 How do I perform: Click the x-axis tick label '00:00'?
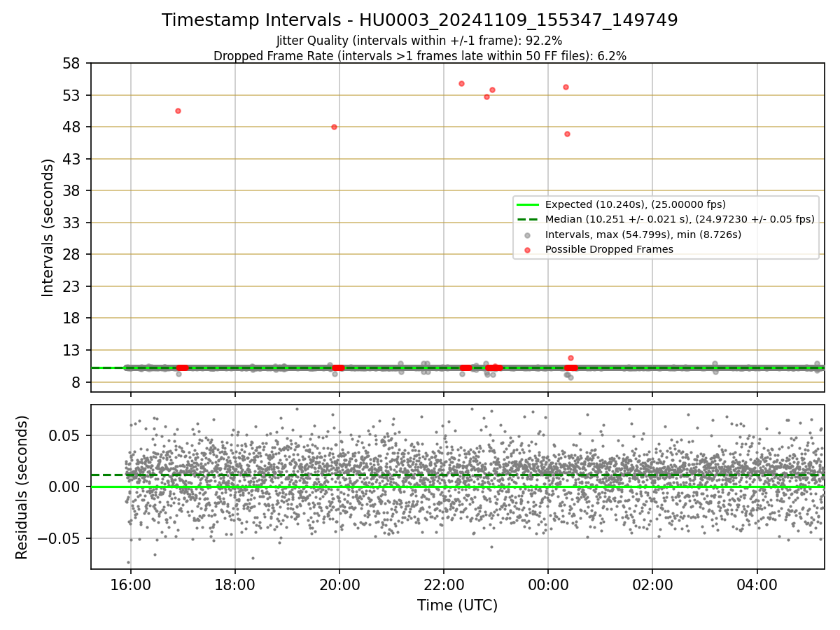coord(548,584)
